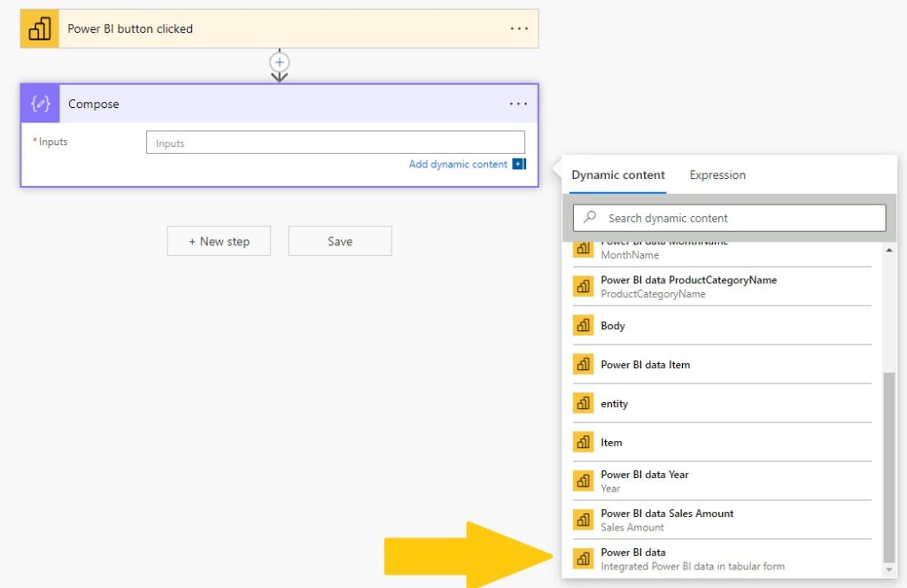Click the search magnifier icon
The height and width of the screenshot is (588, 907).
click(x=589, y=217)
